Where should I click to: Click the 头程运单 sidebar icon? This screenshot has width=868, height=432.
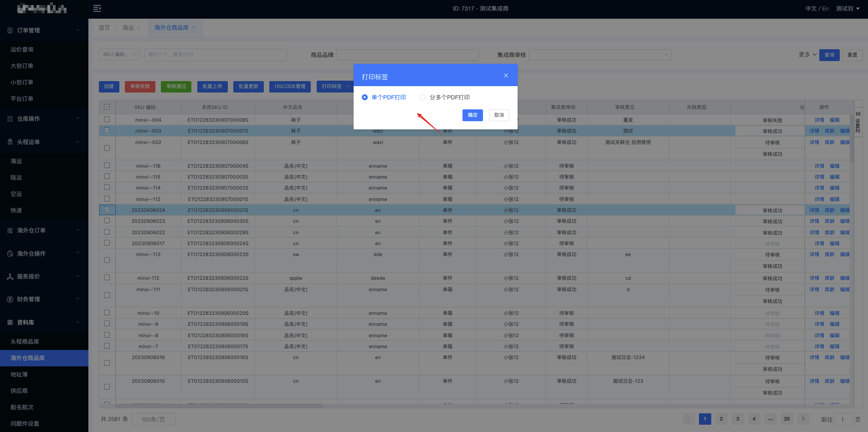[10, 142]
